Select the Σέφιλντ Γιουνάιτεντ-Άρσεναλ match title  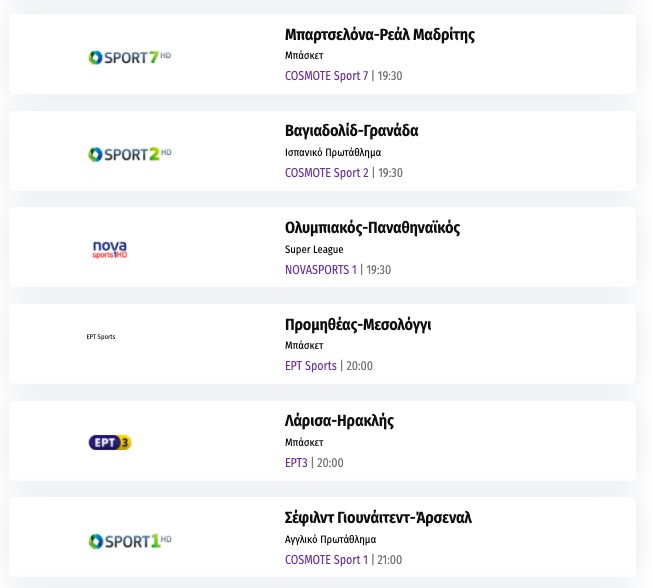378,518
